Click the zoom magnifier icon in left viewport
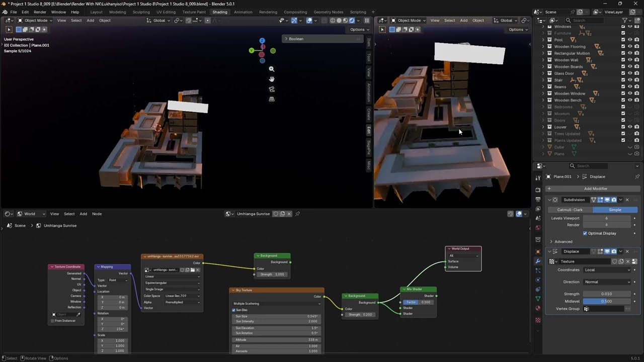Viewport: 644px width, 362px height. 272,69
